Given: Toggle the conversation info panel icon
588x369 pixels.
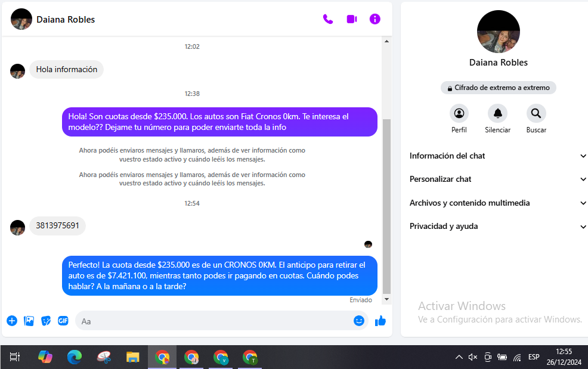Looking at the screenshot, I should 375,19.
